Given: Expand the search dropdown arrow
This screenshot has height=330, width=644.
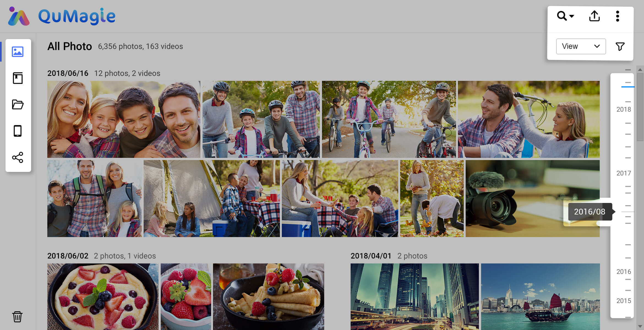Looking at the screenshot, I should [572, 16].
